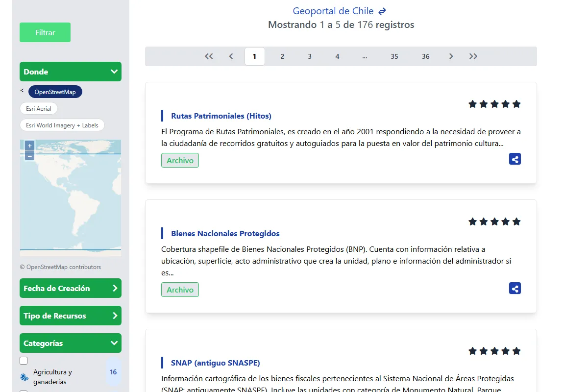Share the Bienes Nacionales Protegidos record
The image size is (588, 392).
pos(515,288)
